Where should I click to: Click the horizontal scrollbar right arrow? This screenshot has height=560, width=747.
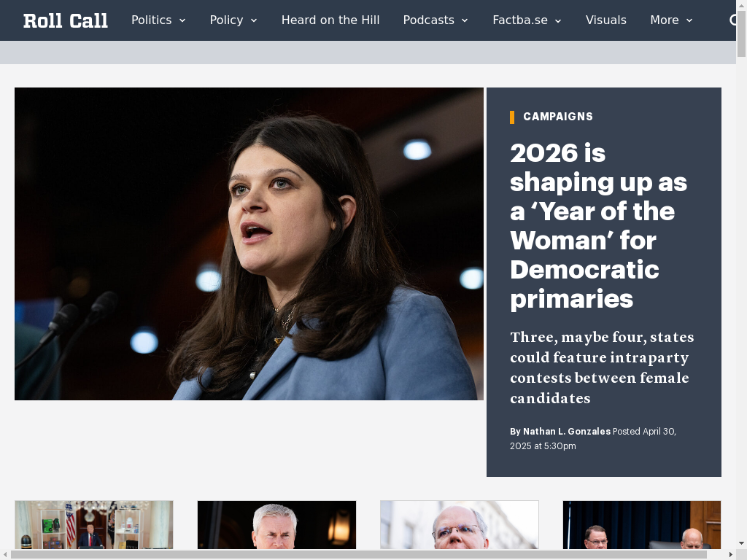[731, 555]
